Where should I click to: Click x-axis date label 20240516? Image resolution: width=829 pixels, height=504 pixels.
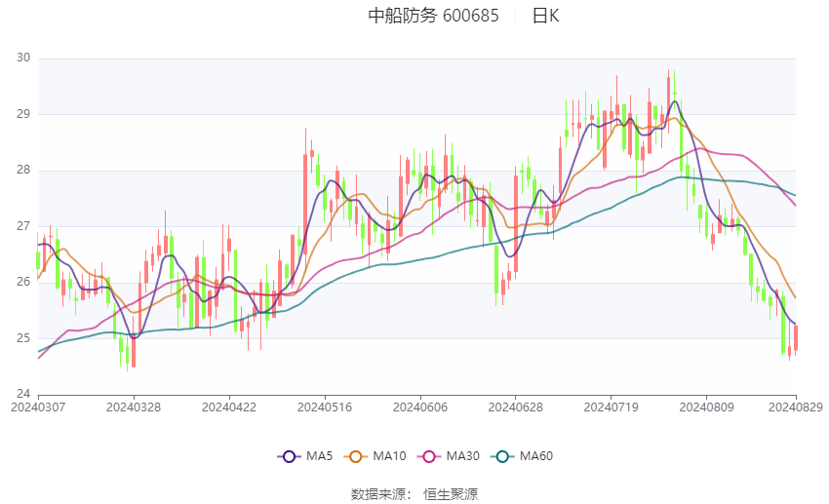(325, 407)
